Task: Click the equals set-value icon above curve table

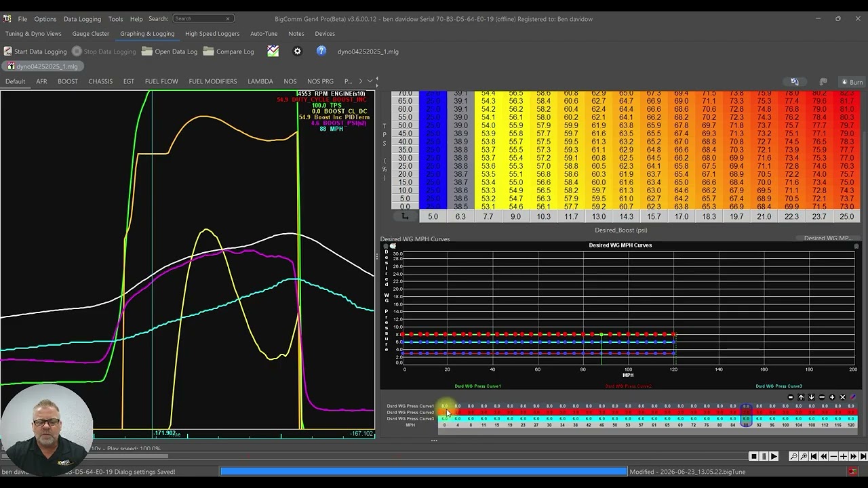Action: pos(791,397)
